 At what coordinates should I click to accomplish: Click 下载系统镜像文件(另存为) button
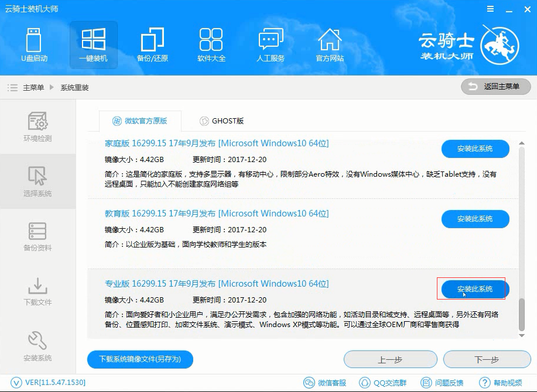pyautogui.click(x=140, y=359)
